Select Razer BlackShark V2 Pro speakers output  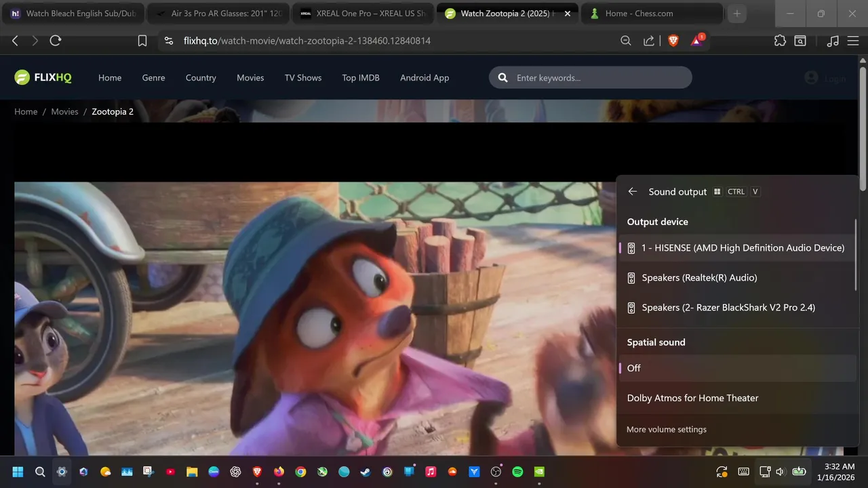[737, 308]
